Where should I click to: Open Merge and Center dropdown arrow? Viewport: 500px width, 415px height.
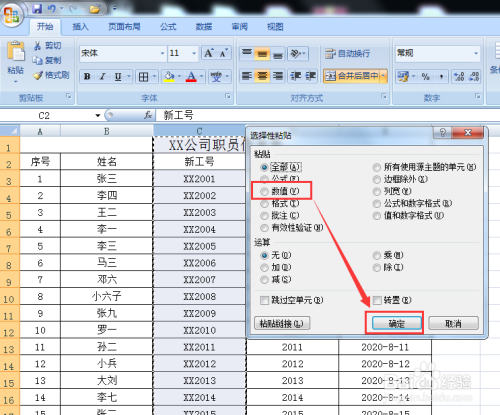383,76
